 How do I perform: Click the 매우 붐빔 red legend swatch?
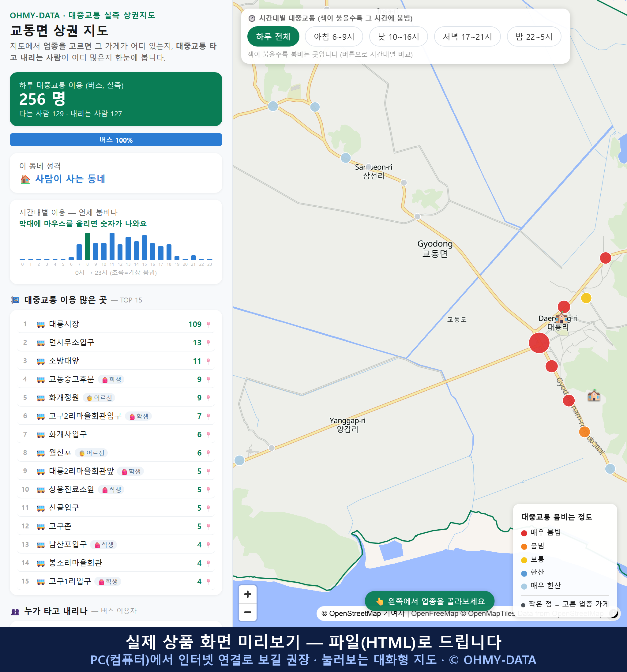pyautogui.click(x=524, y=533)
